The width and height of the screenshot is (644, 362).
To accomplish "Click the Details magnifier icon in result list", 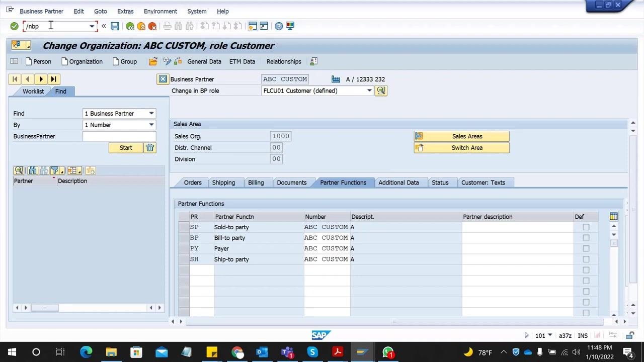I will click(19, 170).
